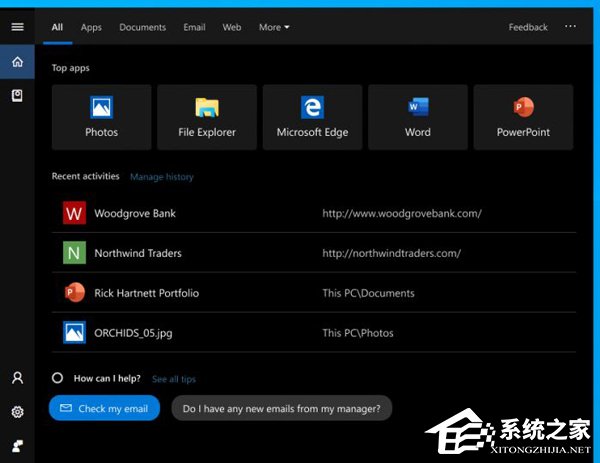Click the green N Northwind Traders icon
Viewport: 600px width, 463px height.
pos(74,253)
